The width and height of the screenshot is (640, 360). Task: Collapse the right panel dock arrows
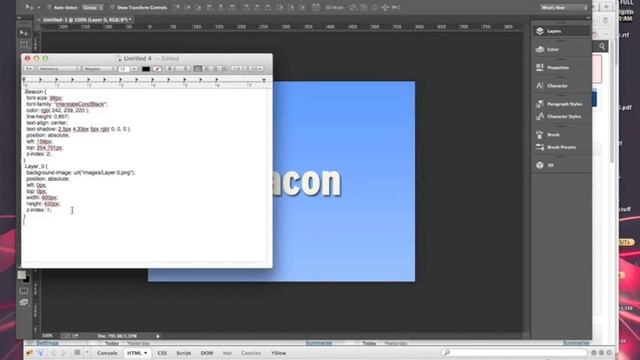point(588,18)
